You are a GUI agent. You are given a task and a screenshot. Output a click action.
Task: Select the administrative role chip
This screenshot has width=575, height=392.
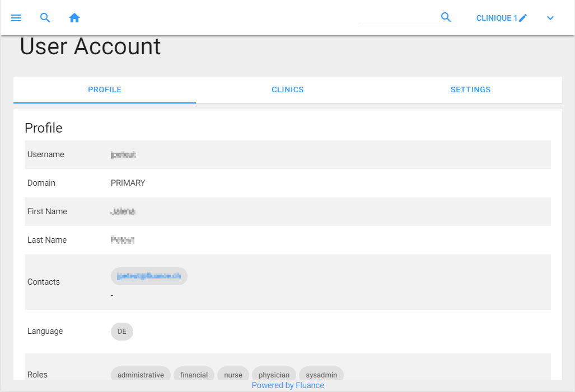(141, 375)
